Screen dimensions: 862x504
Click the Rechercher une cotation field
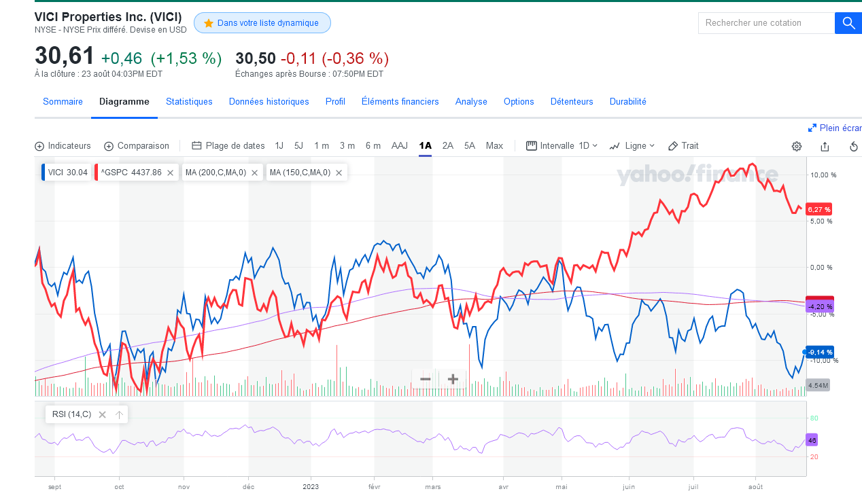tap(766, 23)
